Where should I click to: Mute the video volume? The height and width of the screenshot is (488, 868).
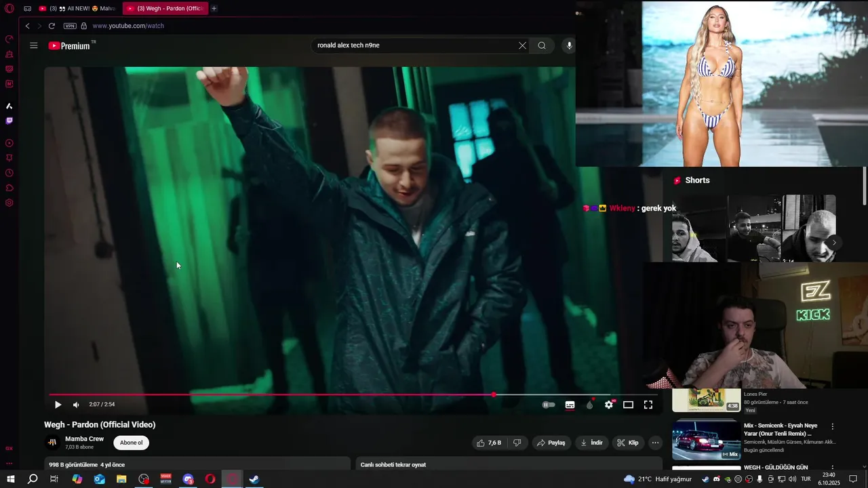pyautogui.click(x=76, y=405)
